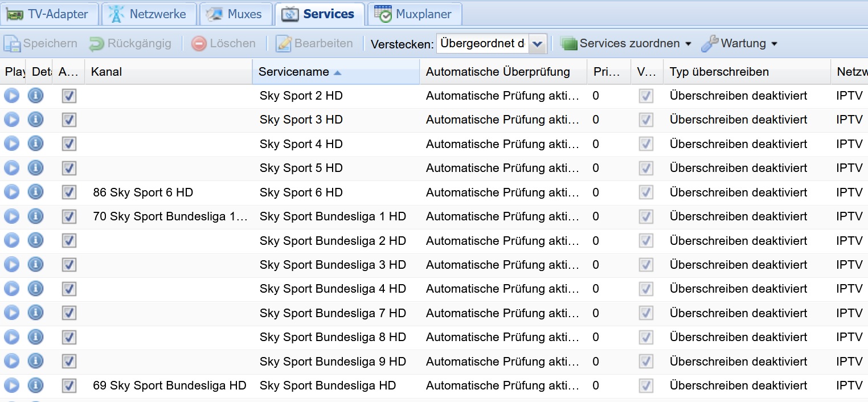Select the 69 Sky Sport Bundesliga HD channel cell
The image size is (868, 402).
[169, 385]
